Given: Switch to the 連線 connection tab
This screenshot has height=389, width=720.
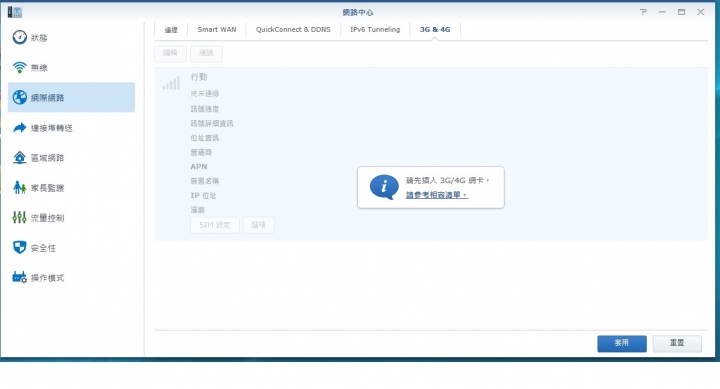Looking at the screenshot, I should click(x=171, y=30).
